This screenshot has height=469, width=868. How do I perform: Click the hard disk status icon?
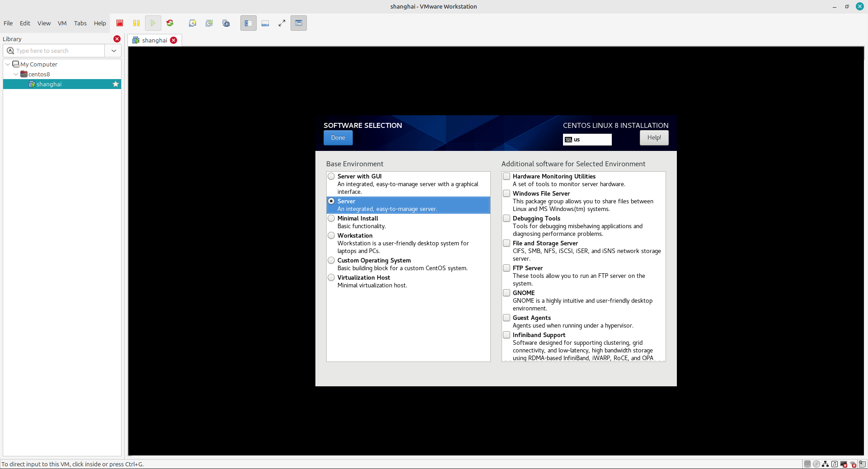tap(807, 464)
